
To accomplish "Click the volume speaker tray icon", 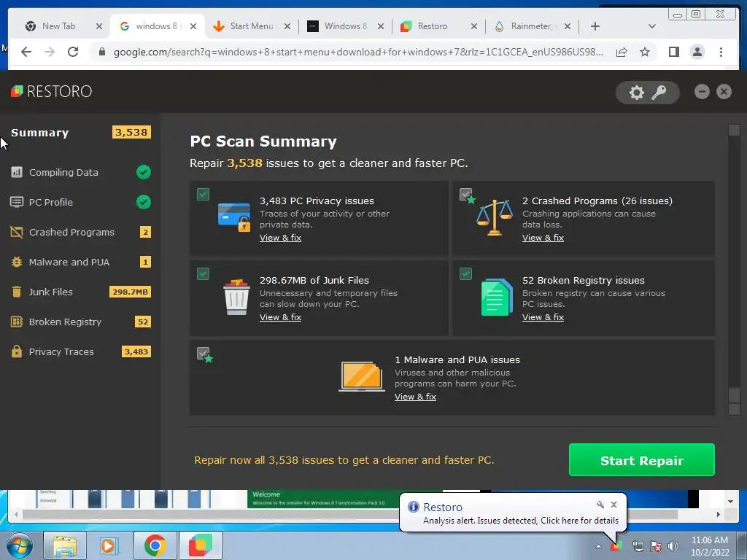I will [x=673, y=546].
